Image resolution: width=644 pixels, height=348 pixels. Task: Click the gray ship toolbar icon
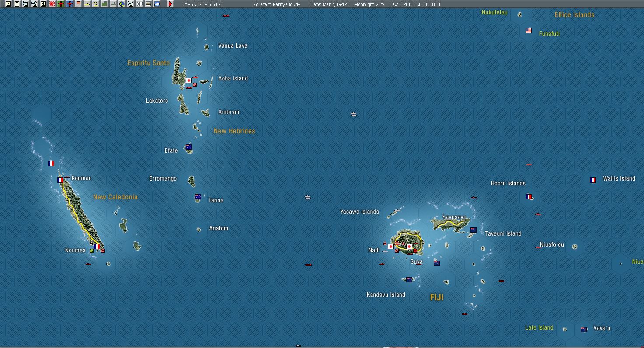tap(113, 4)
